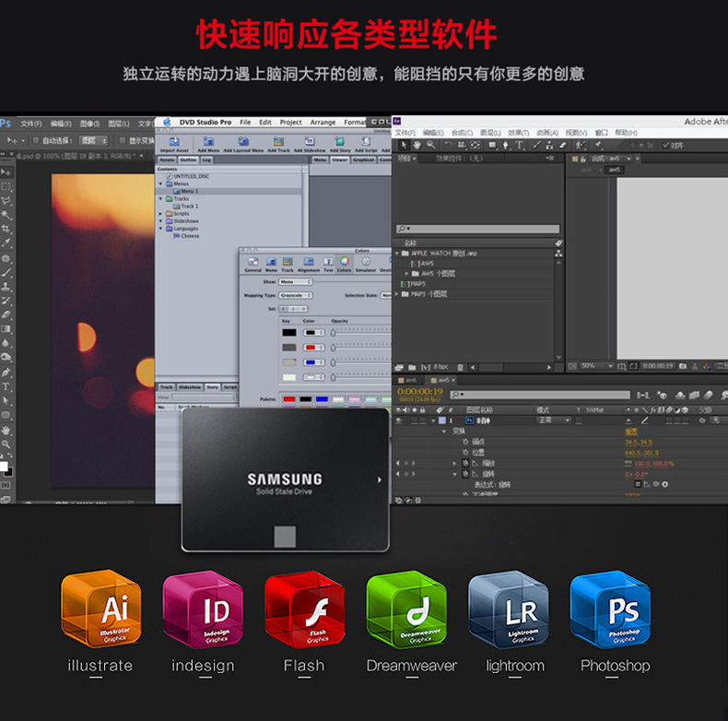The image size is (728, 721).
Task: Click the 0:00:00:19 timecode in timeline panel
Action: (419, 392)
